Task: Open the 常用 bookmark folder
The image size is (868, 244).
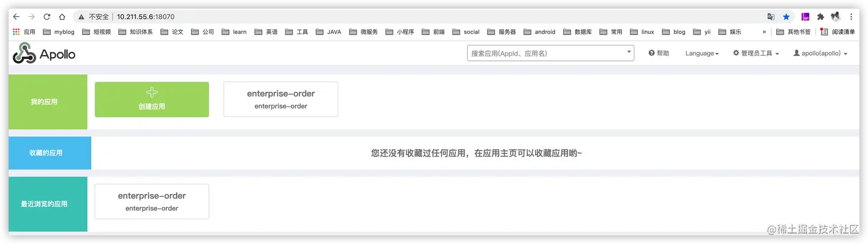Action: 611,32
